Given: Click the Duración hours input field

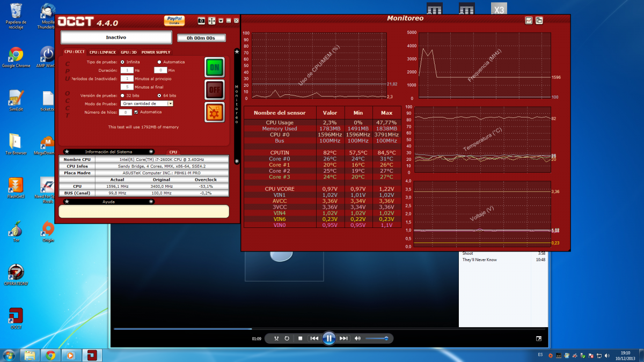Looking at the screenshot, I should (127, 70).
